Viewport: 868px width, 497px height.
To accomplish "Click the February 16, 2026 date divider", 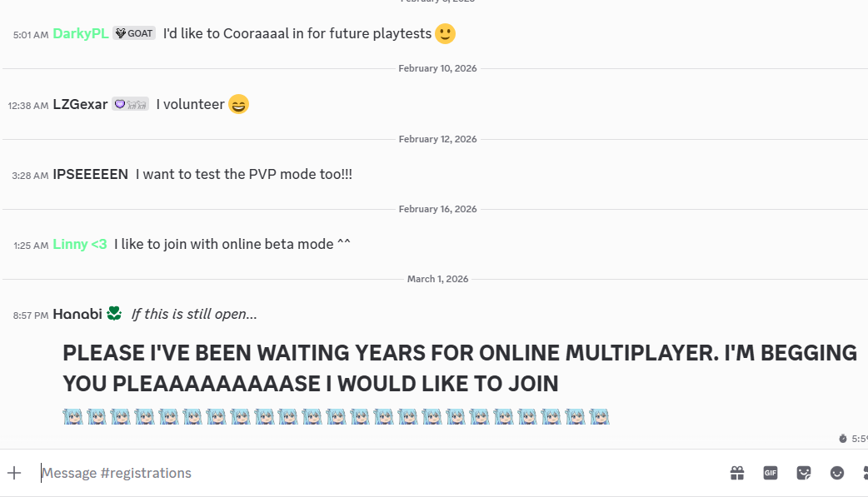I will pos(437,209).
